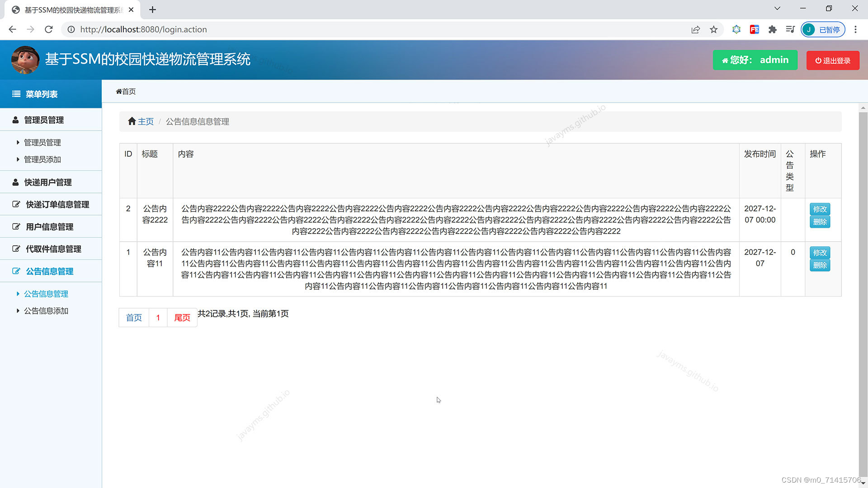Open 管理员添加 submenu item
This screenshot has height=488, width=868.
pos(42,160)
